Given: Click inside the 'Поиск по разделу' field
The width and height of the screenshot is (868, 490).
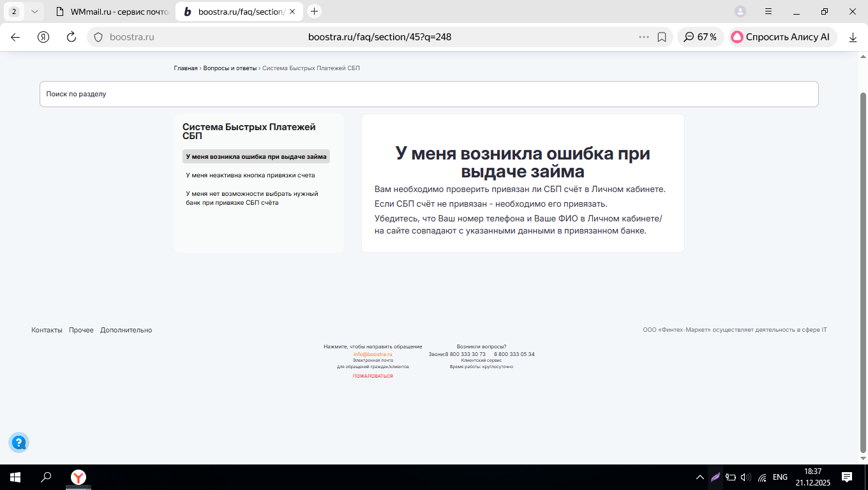Looking at the screenshot, I should [x=429, y=94].
